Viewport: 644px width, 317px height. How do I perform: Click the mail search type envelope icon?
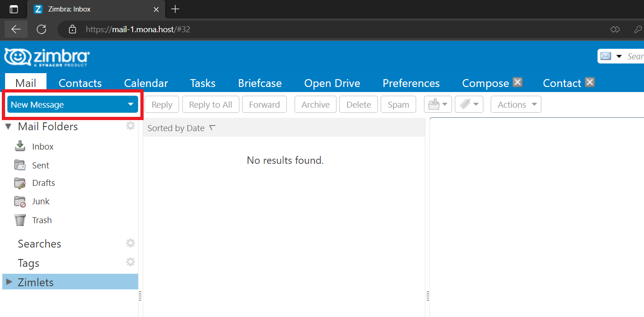click(x=606, y=56)
